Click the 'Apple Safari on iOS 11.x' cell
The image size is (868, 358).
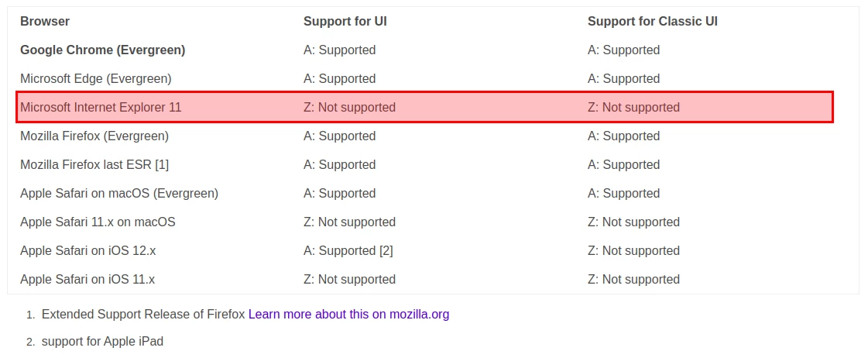click(x=87, y=279)
